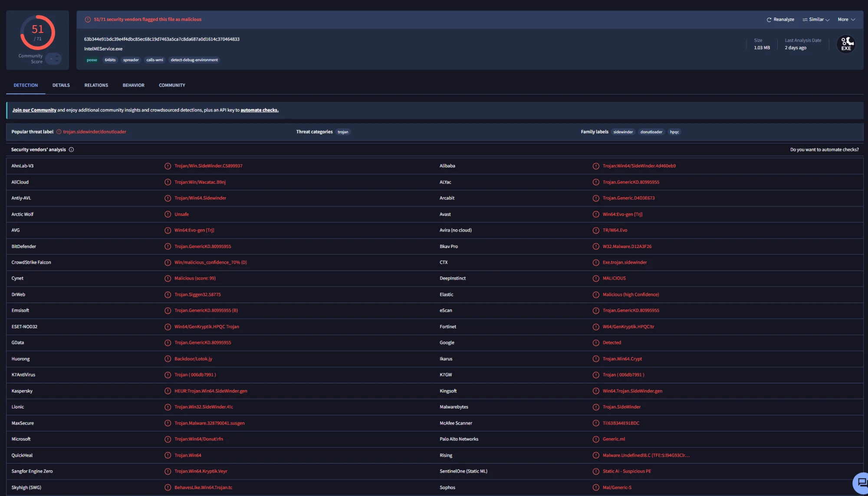This screenshot has width=868, height=496.
Task: Click the alert icon in Huorong row
Action: point(168,359)
